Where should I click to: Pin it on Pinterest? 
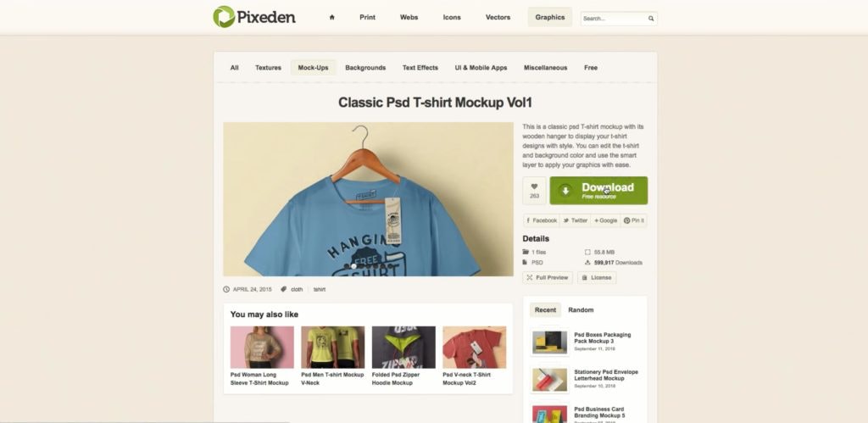[x=634, y=220]
